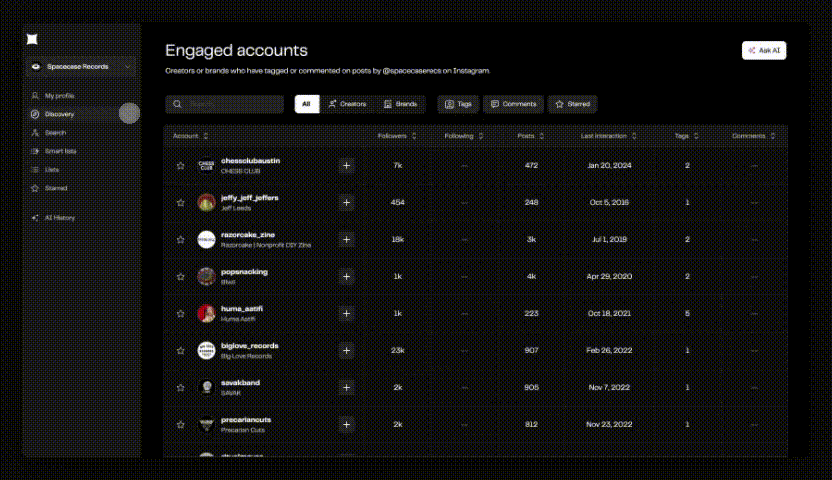Image resolution: width=832 pixels, height=480 pixels.
Task: Open the Starred page in sidebar
Action: pos(55,188)
